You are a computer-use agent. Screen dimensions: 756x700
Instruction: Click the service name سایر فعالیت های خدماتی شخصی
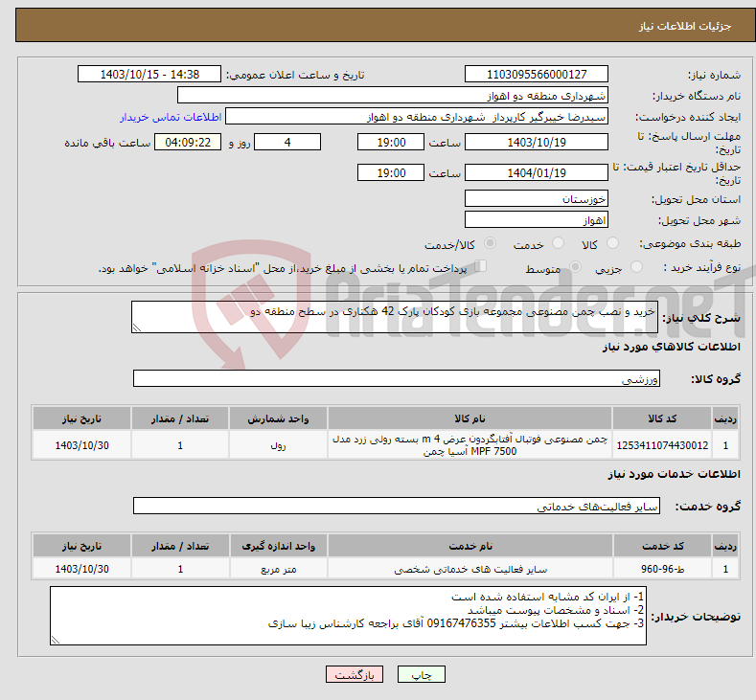470,569
